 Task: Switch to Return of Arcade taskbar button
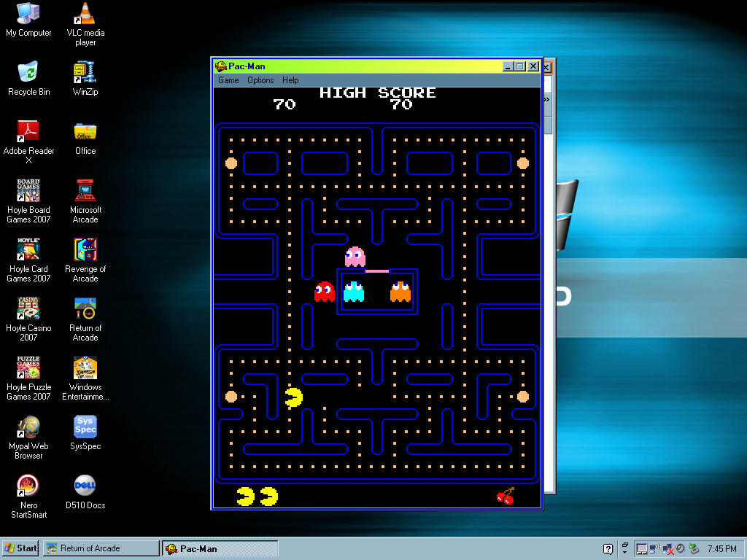[101, 548]
